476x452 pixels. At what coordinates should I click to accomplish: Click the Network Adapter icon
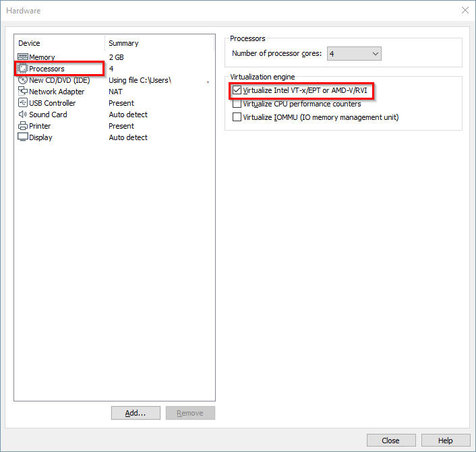point(23,91)
